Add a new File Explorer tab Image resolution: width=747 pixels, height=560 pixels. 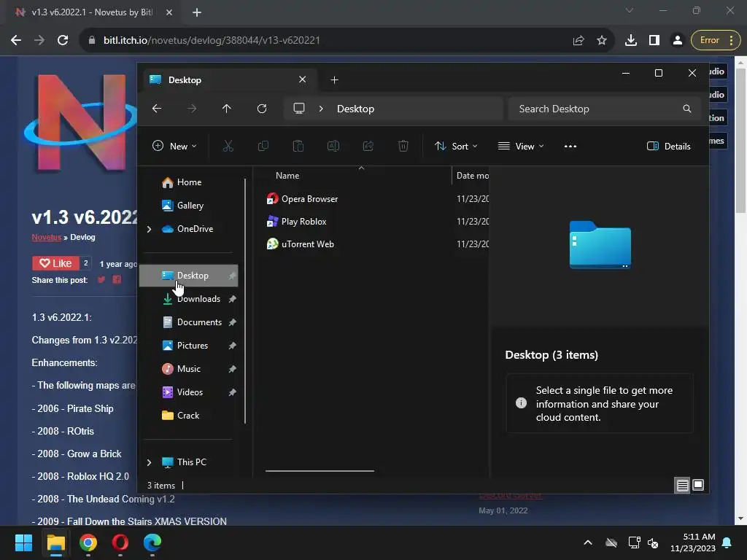coord(334,80)
